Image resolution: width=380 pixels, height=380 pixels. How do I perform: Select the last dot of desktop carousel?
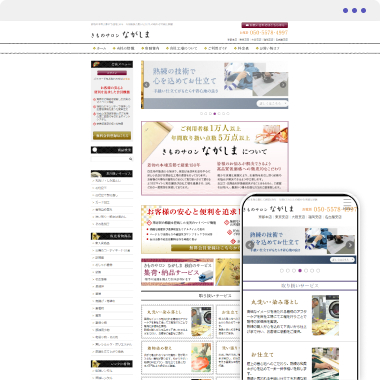pos(228,114)
